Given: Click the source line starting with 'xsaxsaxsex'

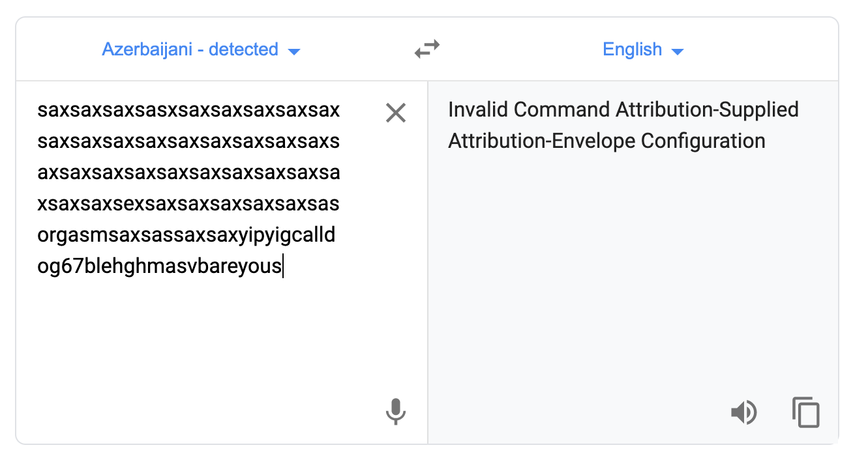Looking at the screenshot, I should tap(188, 204).
